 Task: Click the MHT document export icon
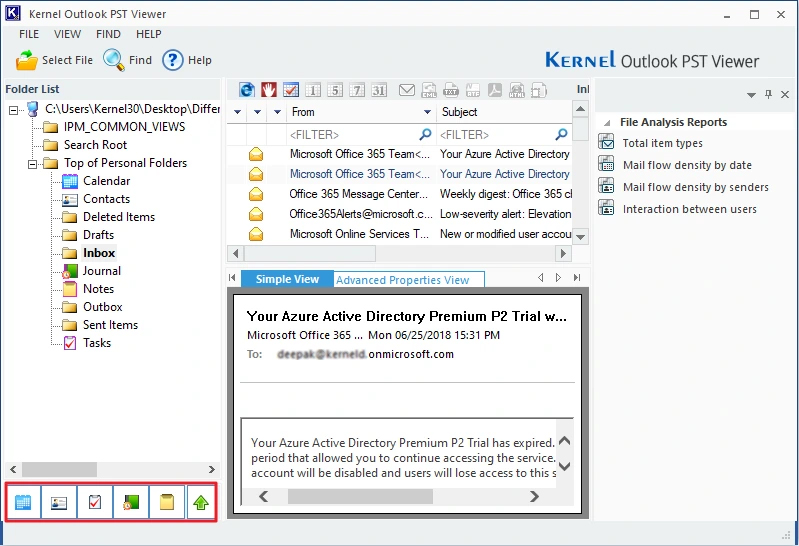tap(539, 90)
